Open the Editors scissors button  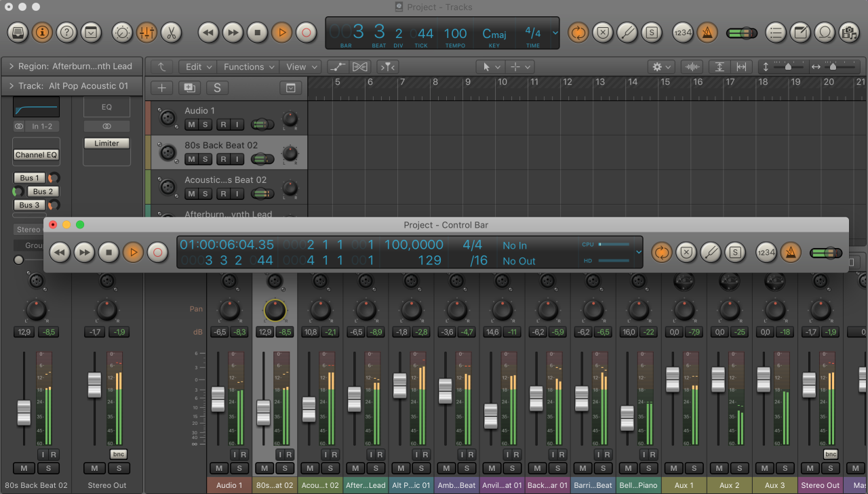171,32
